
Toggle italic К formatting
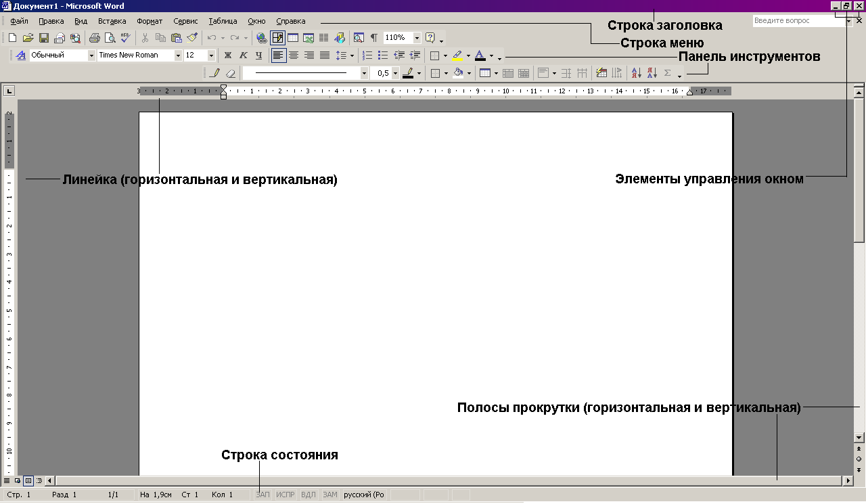click(x=243, y=55)
